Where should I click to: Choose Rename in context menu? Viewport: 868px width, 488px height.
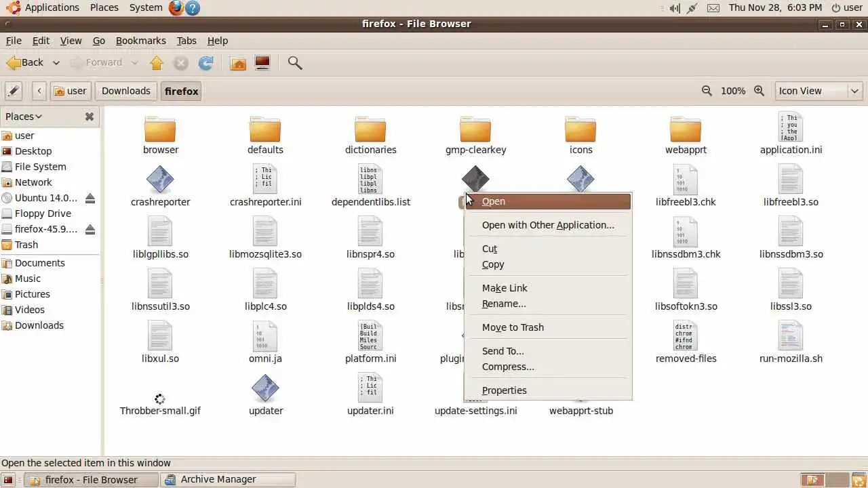(548, 304)
